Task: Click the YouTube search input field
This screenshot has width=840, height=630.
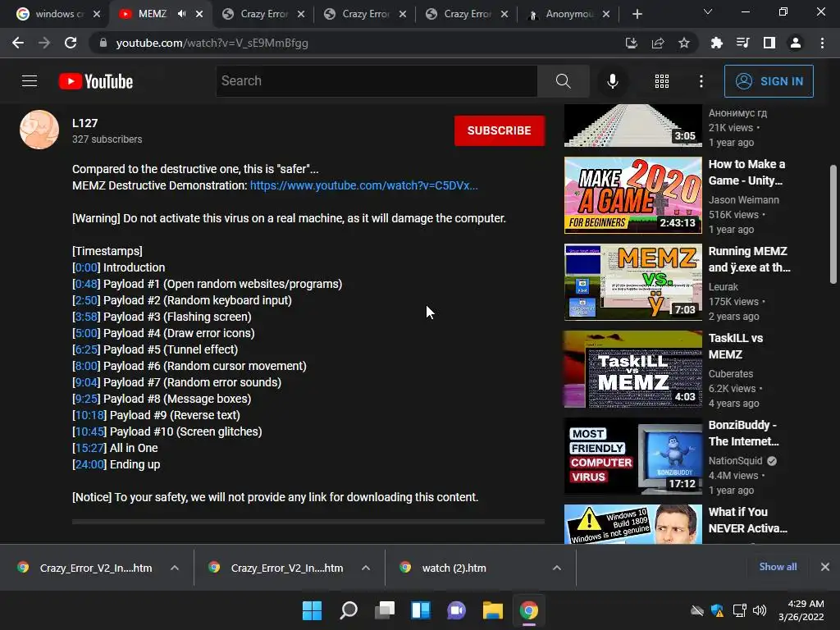Action: pos(377,81)
